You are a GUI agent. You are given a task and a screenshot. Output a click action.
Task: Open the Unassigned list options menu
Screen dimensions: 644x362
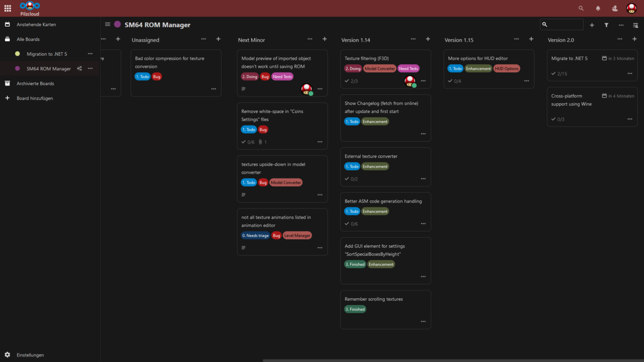(204, 39)
